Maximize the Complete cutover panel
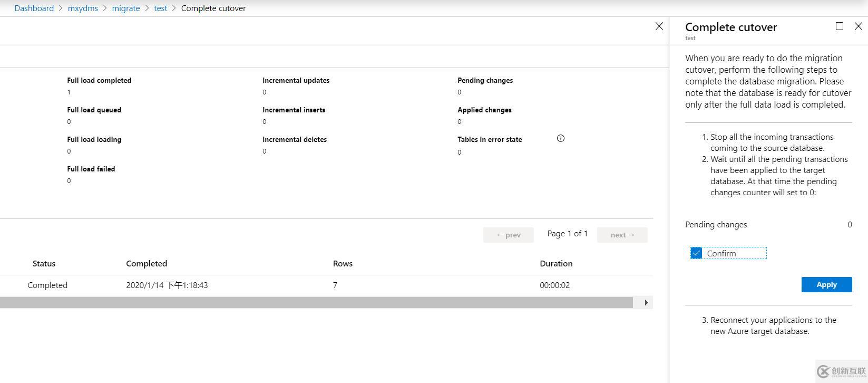This screenshot has width=868, height=383. pos(840,26)
